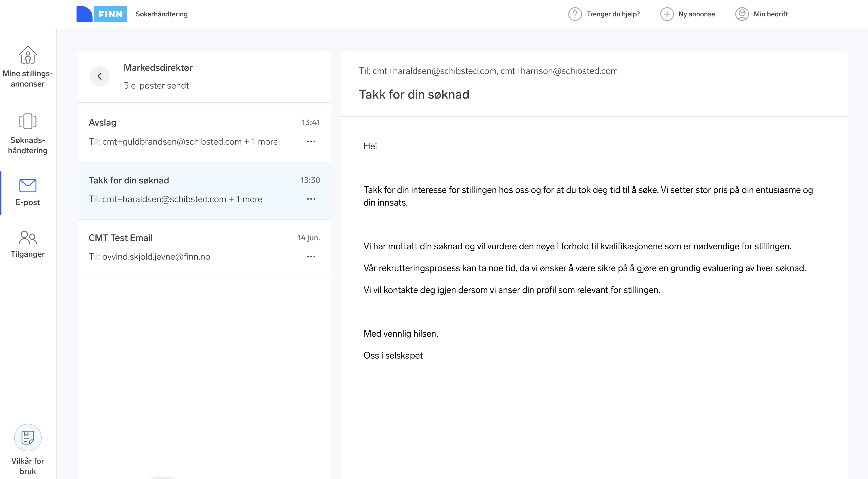Click the question mark help icon
This screenshot has width=868, height=479.
(x=575, y=14)
